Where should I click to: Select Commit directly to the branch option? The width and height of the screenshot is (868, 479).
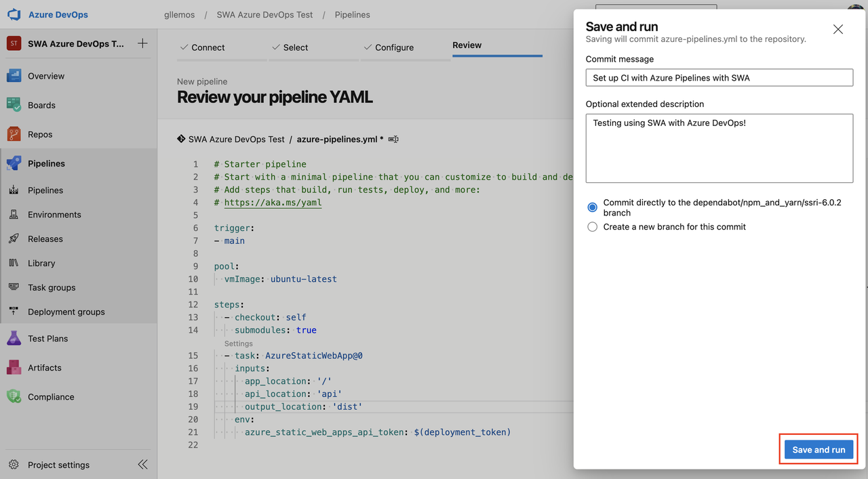tap(593, 207)
